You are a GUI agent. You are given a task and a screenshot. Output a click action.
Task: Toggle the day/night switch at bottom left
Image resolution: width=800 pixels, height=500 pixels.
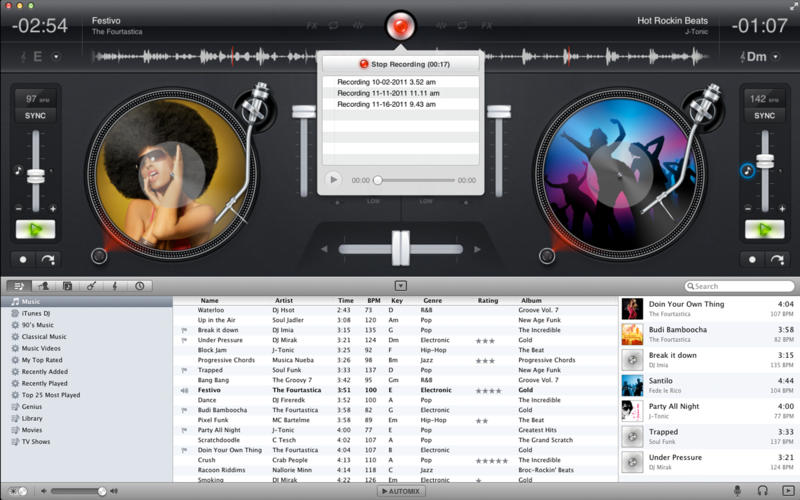click(16, 491)
